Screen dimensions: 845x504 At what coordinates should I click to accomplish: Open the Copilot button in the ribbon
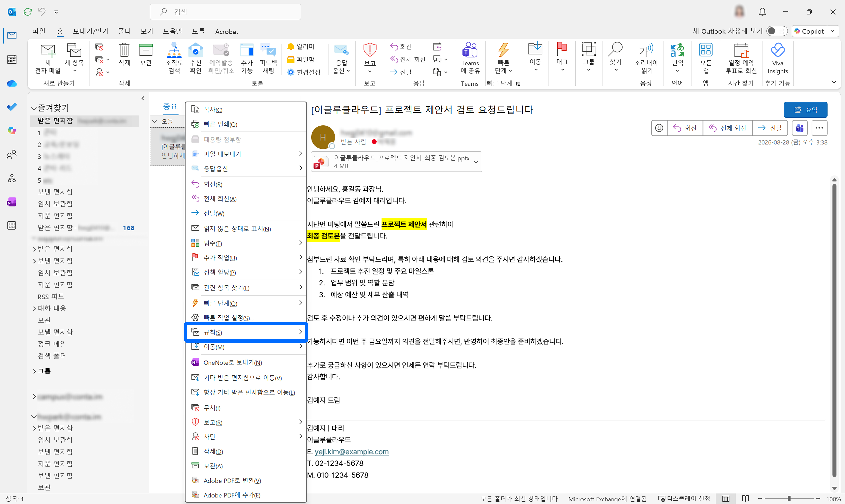810,31
